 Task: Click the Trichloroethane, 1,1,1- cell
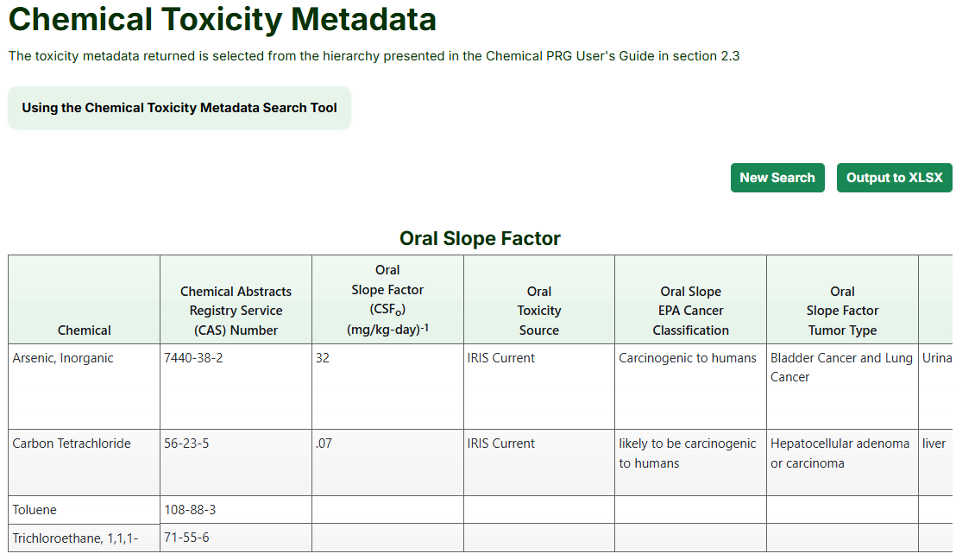(75, 538)
